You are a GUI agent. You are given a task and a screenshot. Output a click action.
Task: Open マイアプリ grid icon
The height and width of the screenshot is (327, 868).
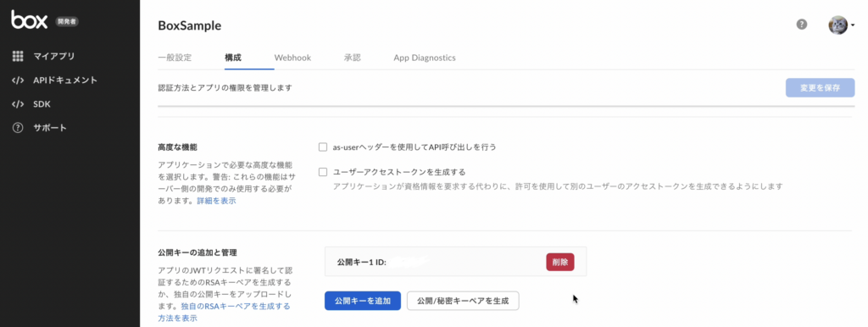coord(18,56)
